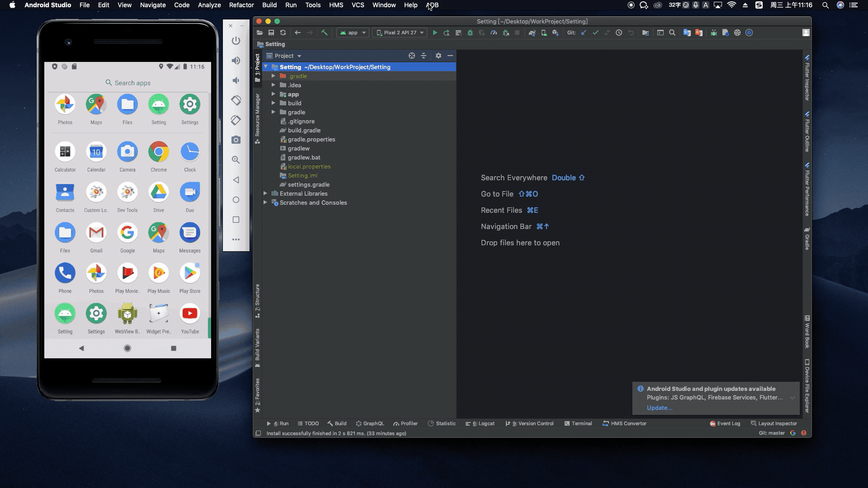This screenshot has width=868, height=488.
Task: Open the Pixel 2 API 27 device dropdown
Action: [x=400, y=33]
